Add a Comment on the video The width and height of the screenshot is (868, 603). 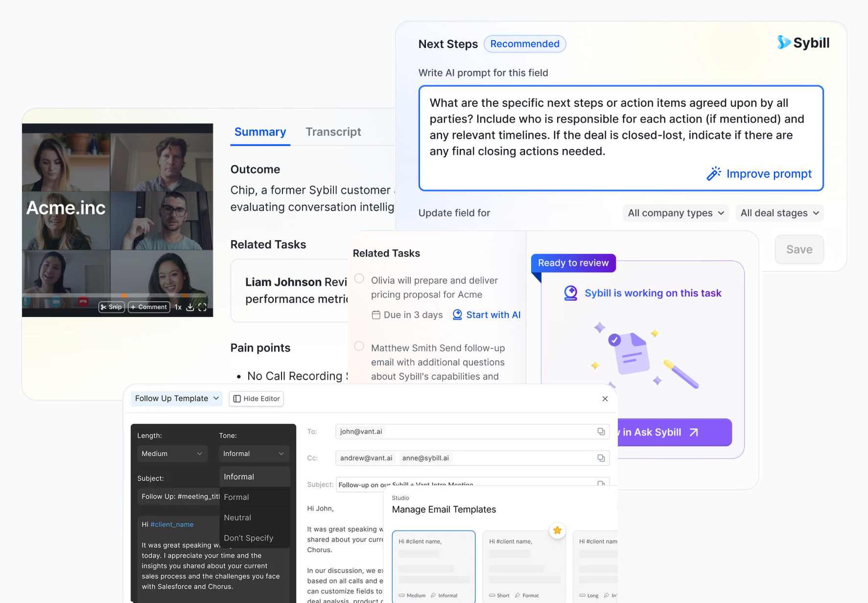coord(149,307)
